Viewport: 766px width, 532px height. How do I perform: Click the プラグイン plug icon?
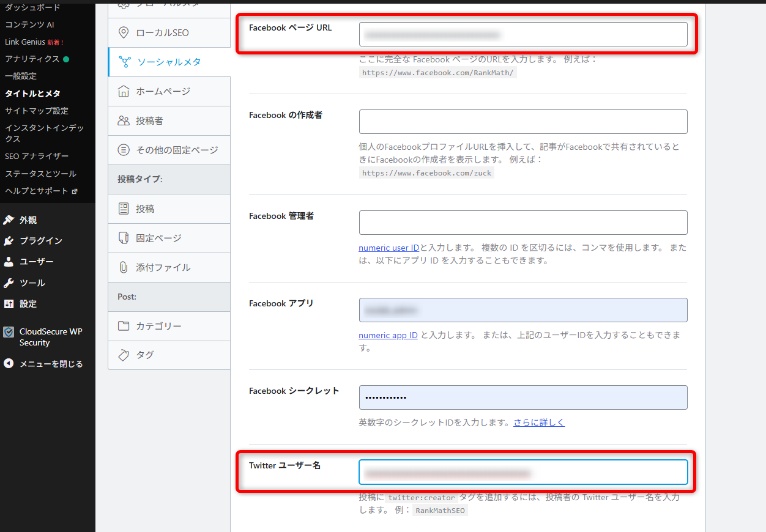(9, 240)
